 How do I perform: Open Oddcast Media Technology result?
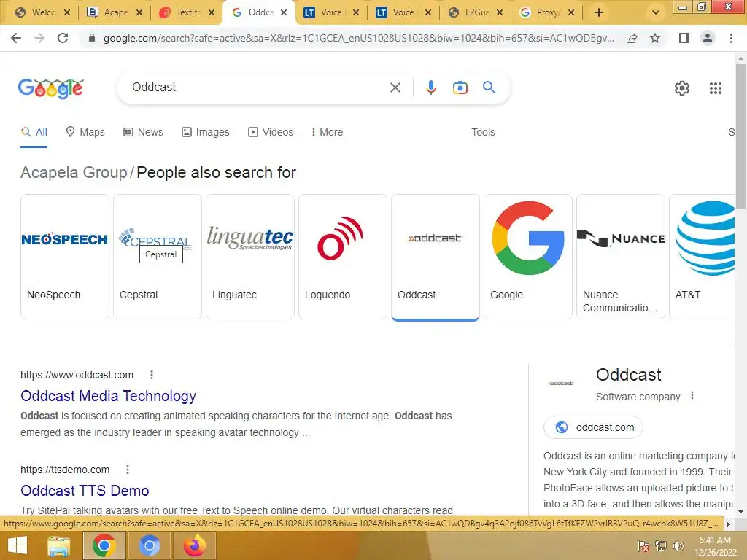[x=108, y=396]
